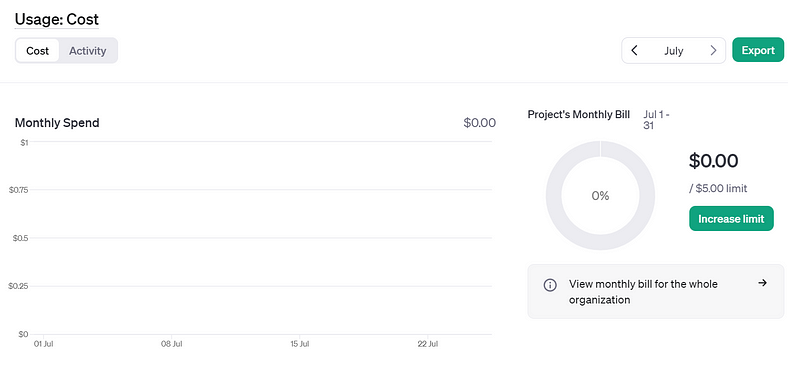Click the Increase limit button
788x366 pixels.
pyautogui.click(x=731, y=219)
